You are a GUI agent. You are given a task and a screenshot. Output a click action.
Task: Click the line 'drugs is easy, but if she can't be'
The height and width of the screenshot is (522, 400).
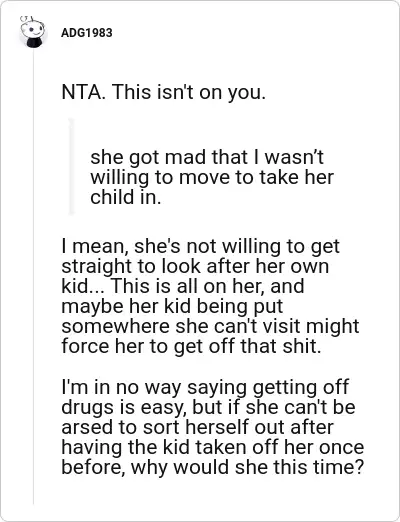pyautogui.click(x=208, y=407)
